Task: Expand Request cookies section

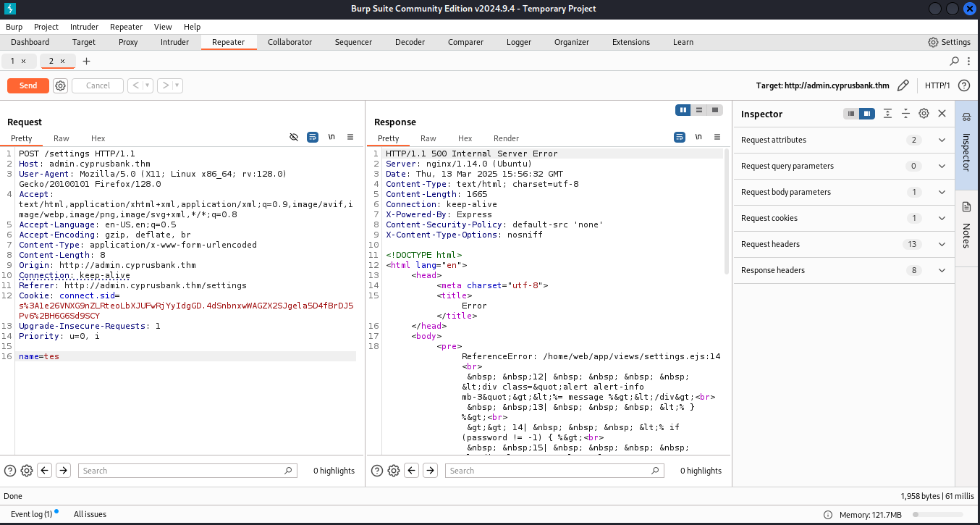Action: [844, 218]
